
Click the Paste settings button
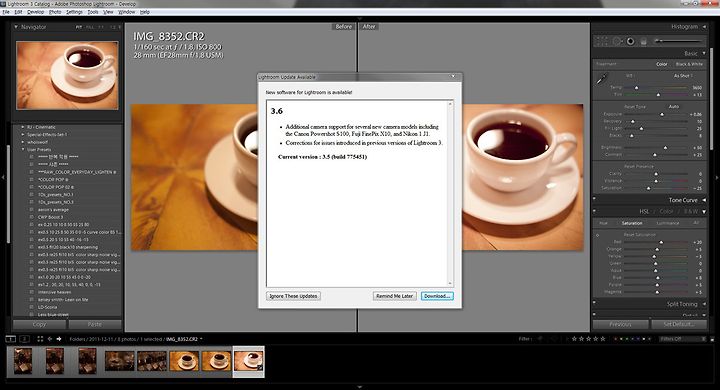pyautogui.click(x=95, y=324)
